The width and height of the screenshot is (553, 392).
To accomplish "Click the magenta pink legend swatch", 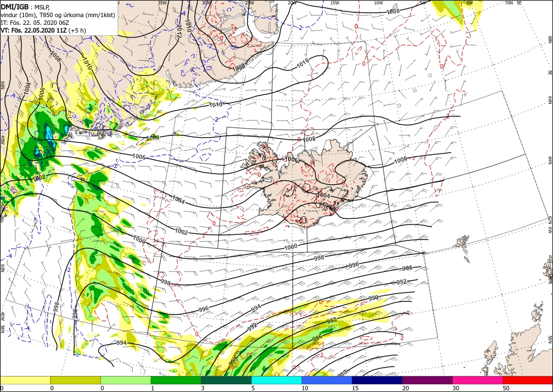I will click(x=478, y=380).
